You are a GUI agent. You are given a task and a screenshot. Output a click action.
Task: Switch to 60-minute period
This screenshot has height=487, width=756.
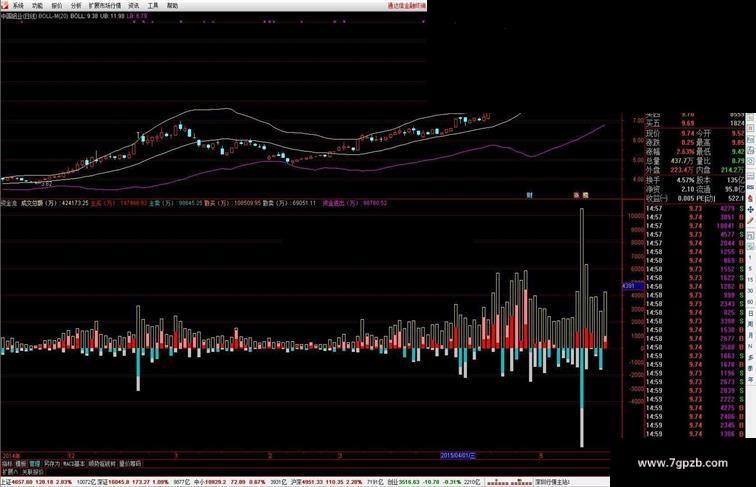point(751,302)
